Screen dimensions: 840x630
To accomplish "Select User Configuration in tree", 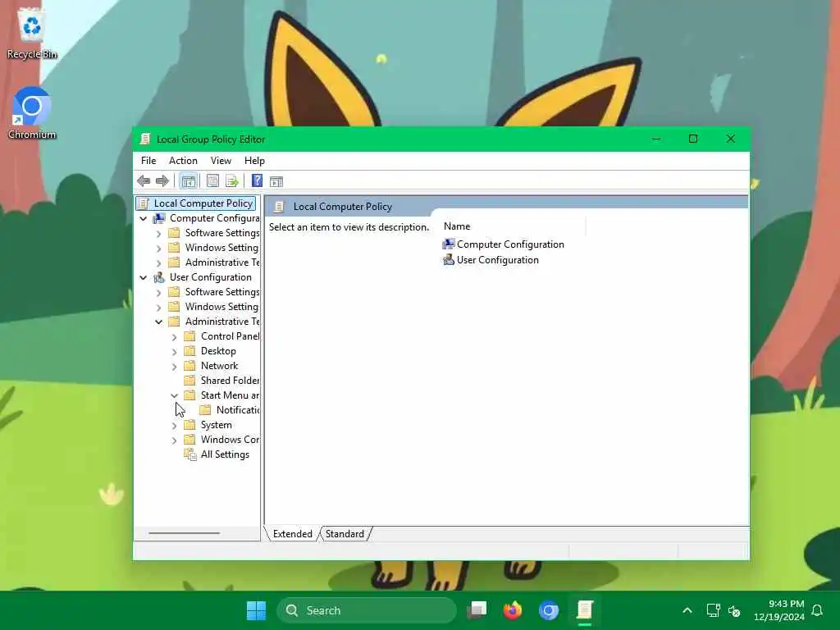I will 203,277.
